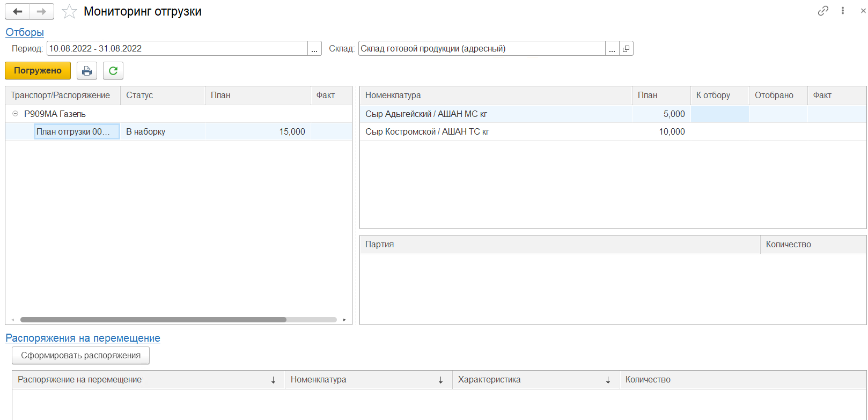Refresh the shipment data
Viewport: 868px width, 420px height.
click(113, 71)
